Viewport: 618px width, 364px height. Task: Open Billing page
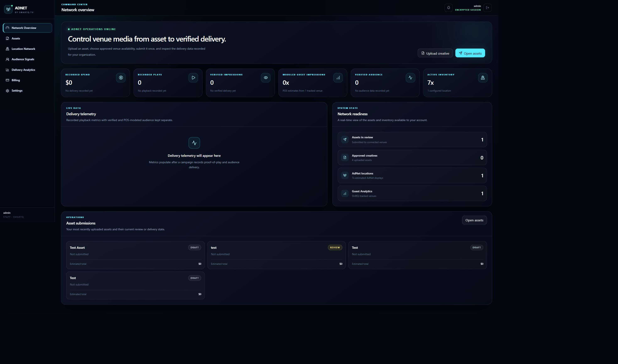(27, 80)
